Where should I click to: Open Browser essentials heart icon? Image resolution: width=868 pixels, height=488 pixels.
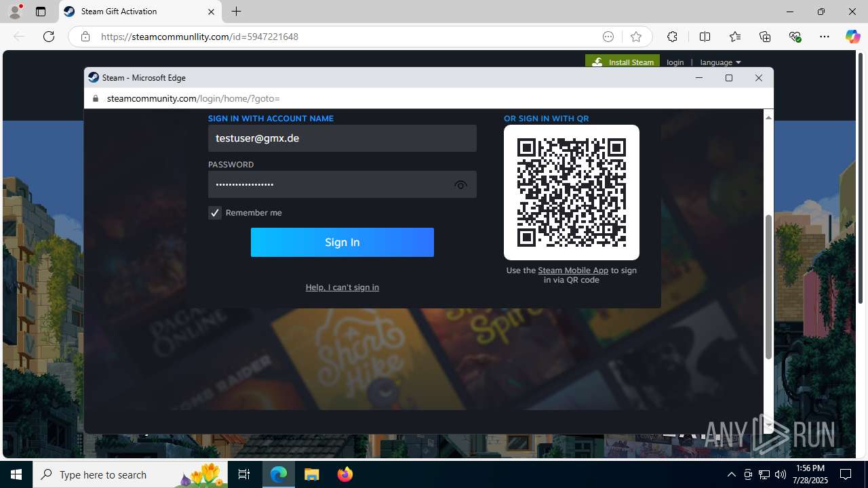[x=795, y=37]
